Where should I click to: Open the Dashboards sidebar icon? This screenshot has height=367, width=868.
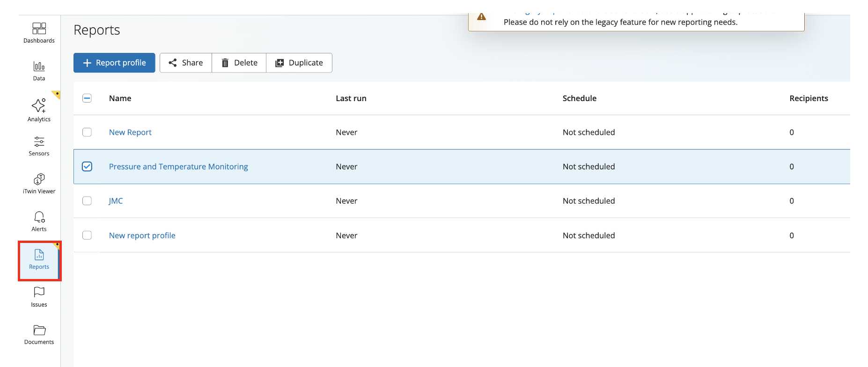tap(39, 29)
